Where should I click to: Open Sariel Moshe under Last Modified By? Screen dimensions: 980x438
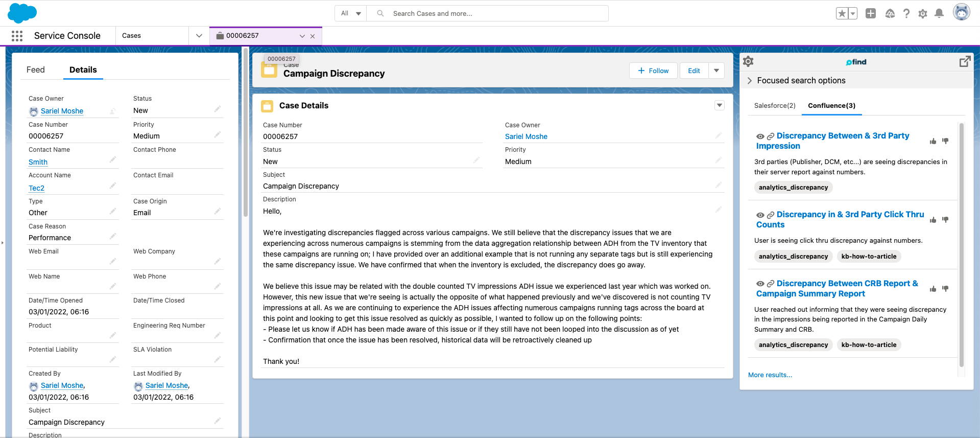pyautogui.click(x=166, y=385)
